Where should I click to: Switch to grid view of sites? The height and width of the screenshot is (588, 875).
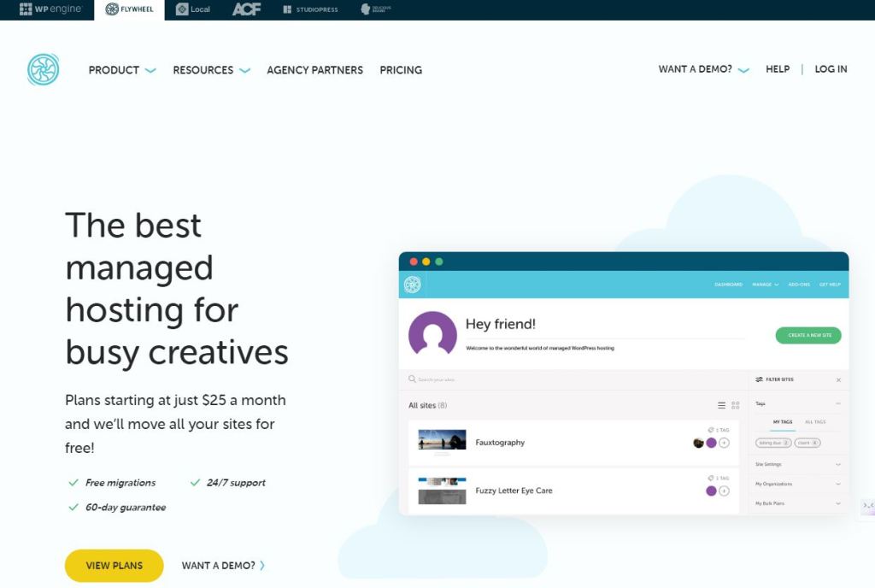[736, 406]
